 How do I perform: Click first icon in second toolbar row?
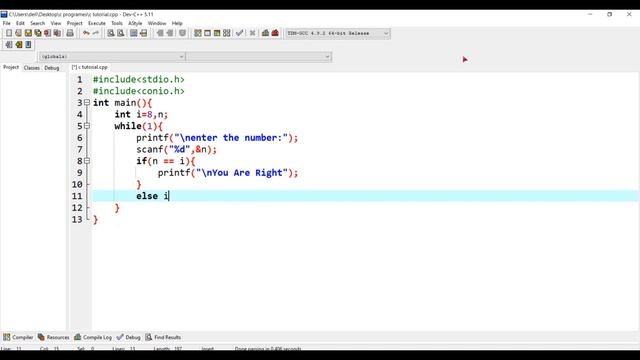click(9, 44)
